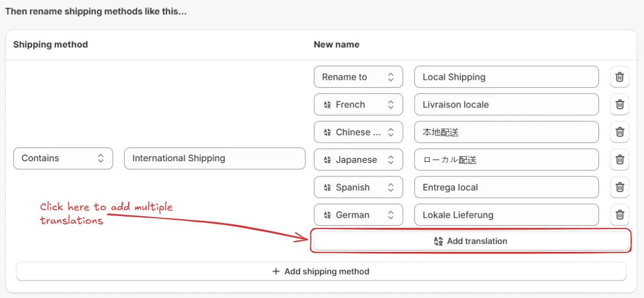
Task: Click the New name column header
Action: coord(336,45)
